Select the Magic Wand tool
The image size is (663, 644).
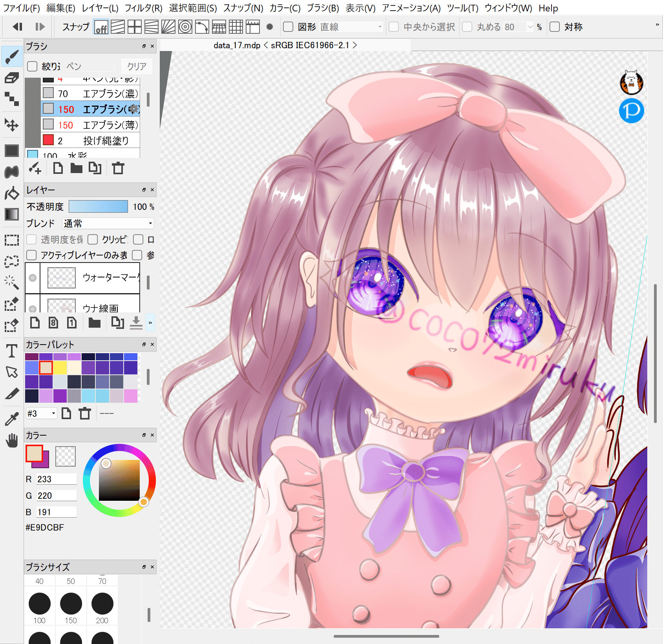click(x=12, y=282)
